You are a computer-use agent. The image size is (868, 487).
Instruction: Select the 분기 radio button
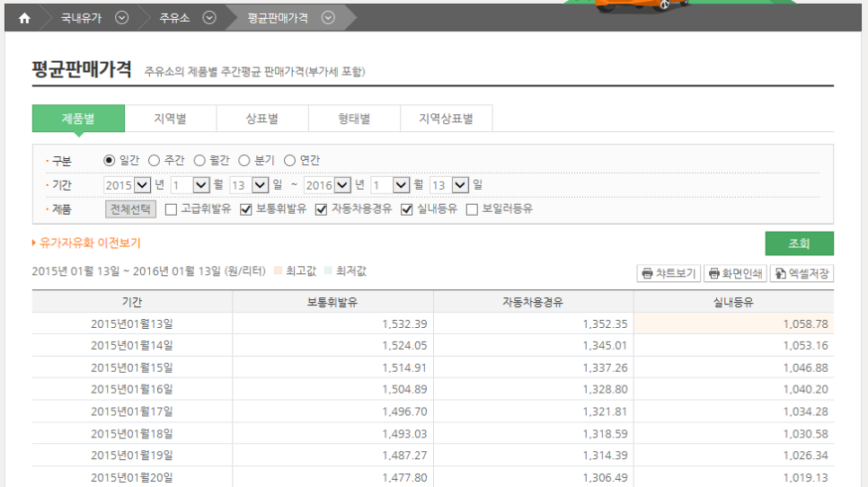244,161
